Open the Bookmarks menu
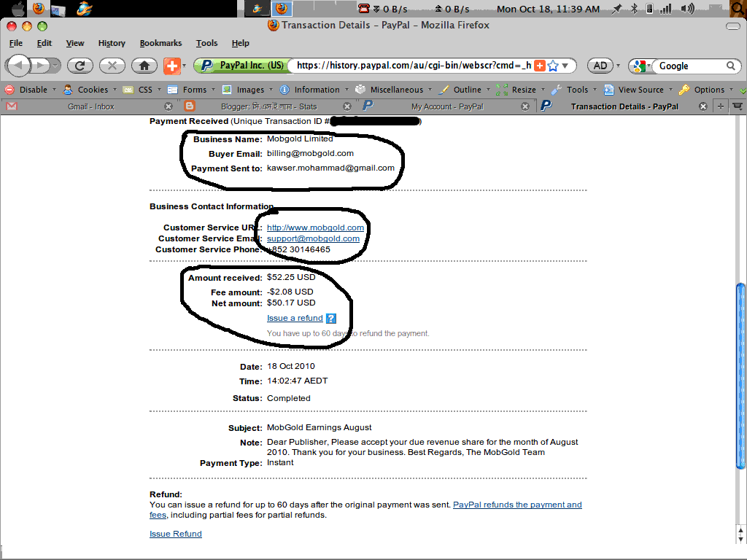747x560 pixels. [160, 43]
